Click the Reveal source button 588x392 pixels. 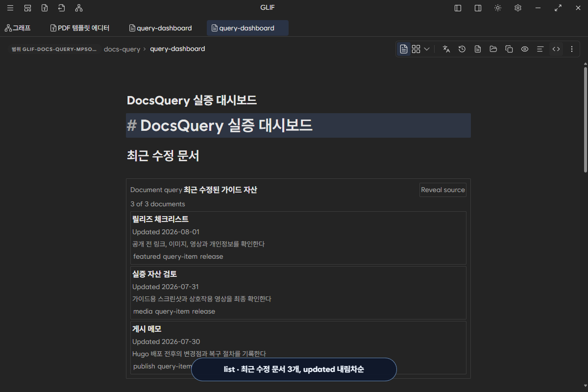[443, 190]
